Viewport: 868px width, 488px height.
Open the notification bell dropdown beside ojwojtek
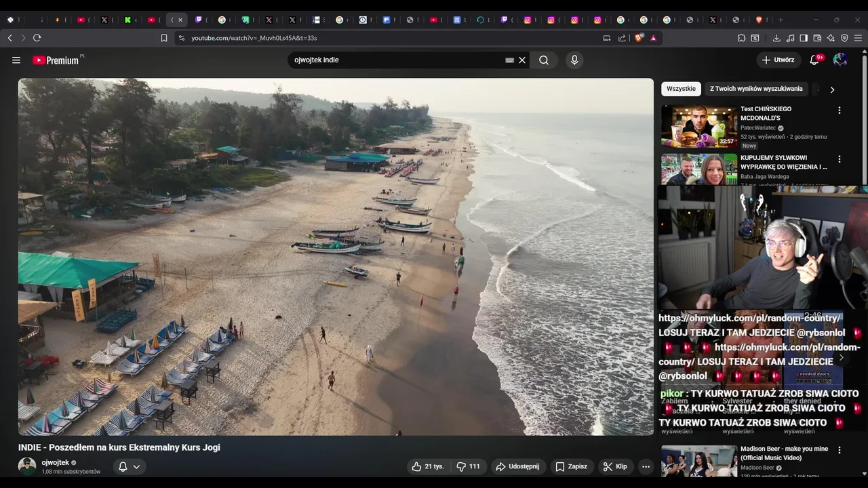(x=129, y=466)
